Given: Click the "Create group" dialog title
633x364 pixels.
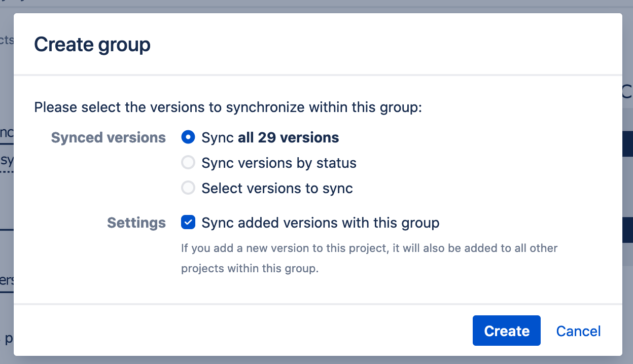Looking at the screenshot, I should 92,45.
